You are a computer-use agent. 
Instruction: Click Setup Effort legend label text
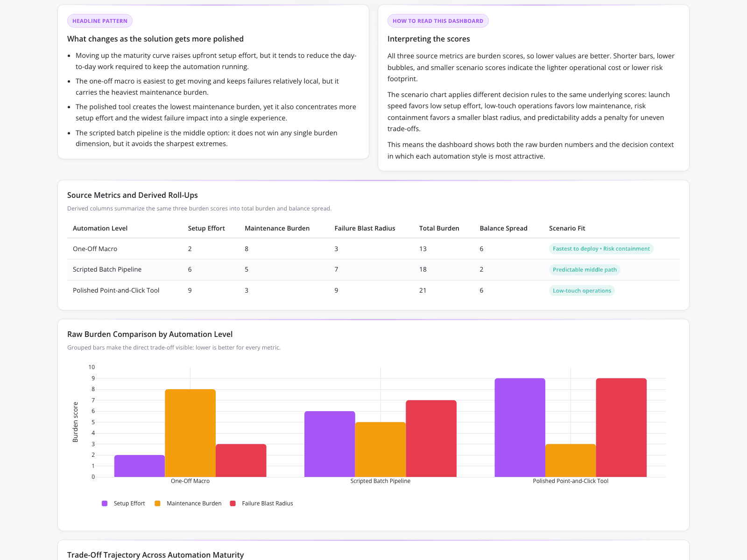[129, 504]
